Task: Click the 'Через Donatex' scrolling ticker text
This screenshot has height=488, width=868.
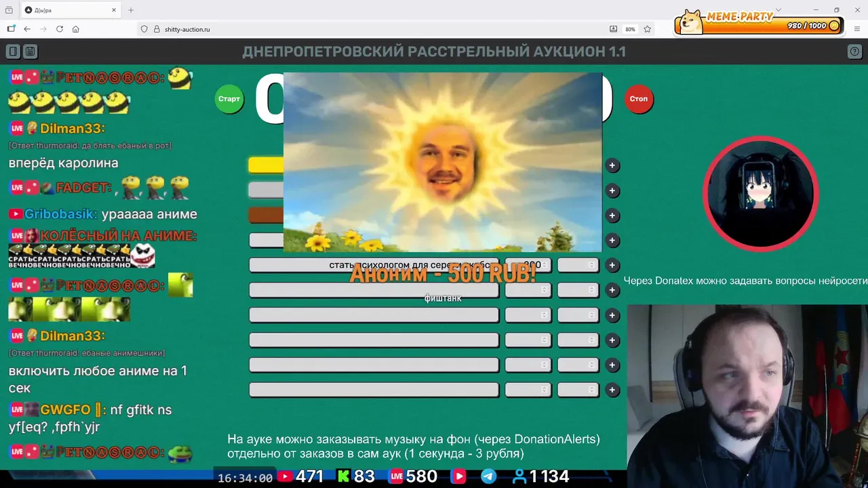Action: [x=745, y=281]
